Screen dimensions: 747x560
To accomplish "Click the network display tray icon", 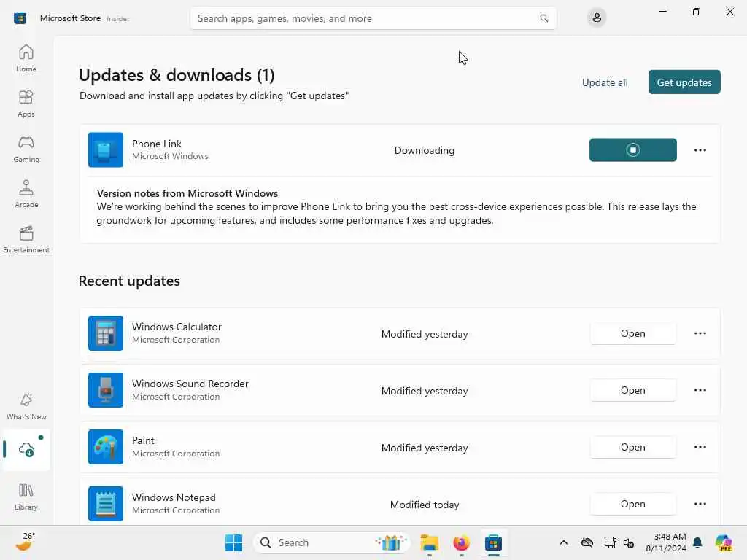I will [x=610, y=542].
